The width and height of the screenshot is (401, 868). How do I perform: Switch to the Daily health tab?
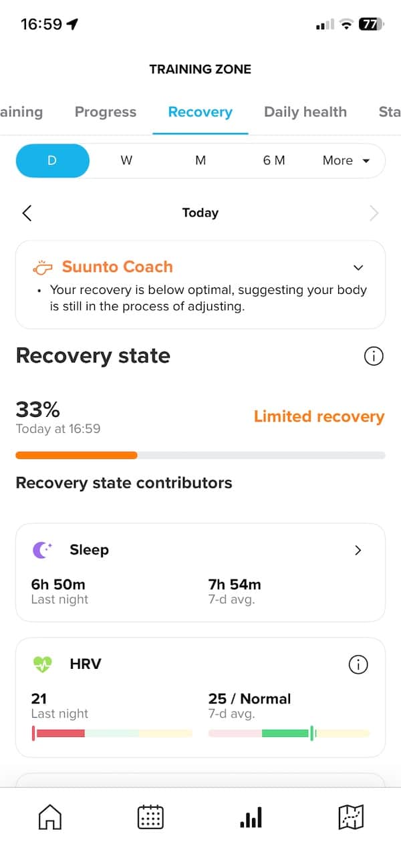(305, 112)
